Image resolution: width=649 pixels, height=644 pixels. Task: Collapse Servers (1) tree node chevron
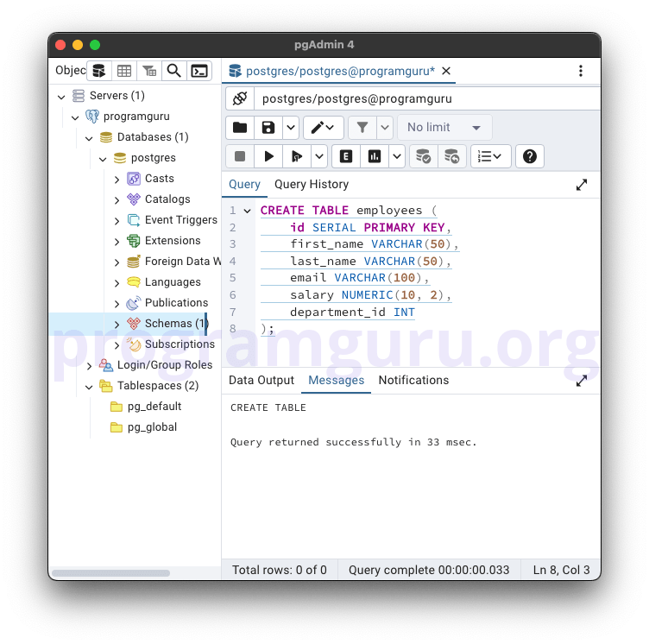click(61, 98)
